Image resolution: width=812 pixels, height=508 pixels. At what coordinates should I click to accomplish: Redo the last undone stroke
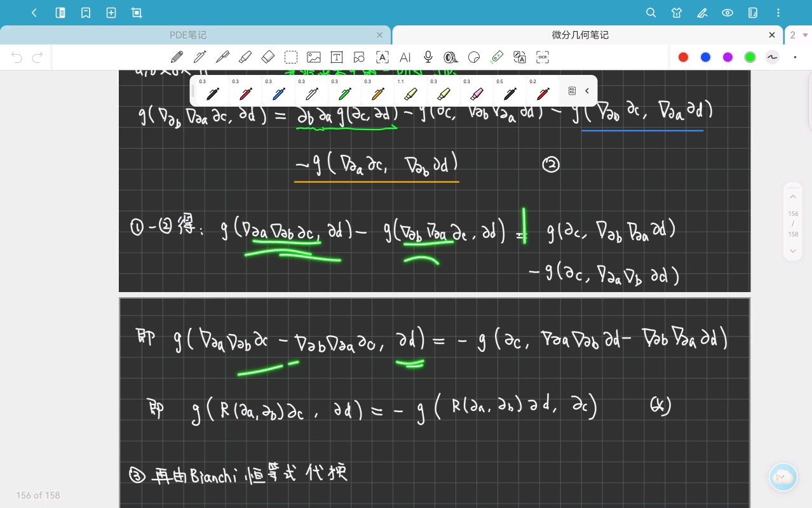37,58
